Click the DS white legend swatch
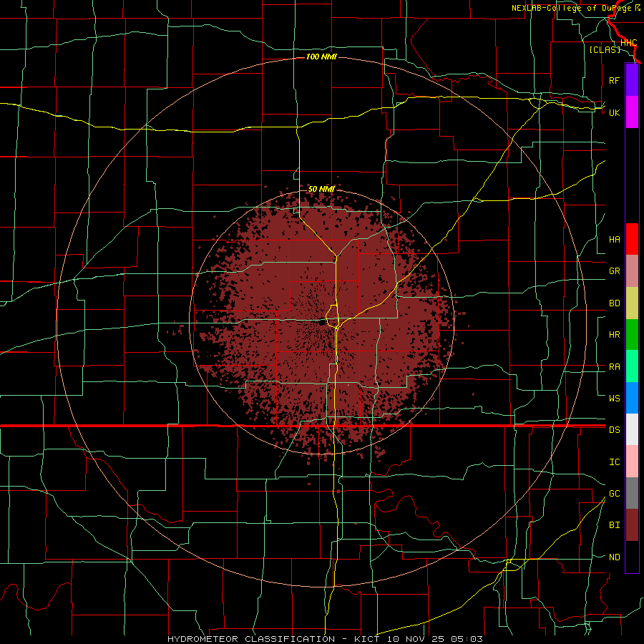 632,429
